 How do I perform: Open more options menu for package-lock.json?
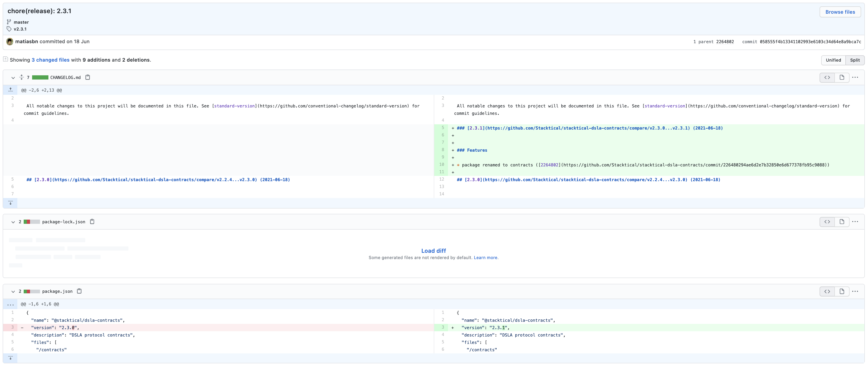point(855,221)
